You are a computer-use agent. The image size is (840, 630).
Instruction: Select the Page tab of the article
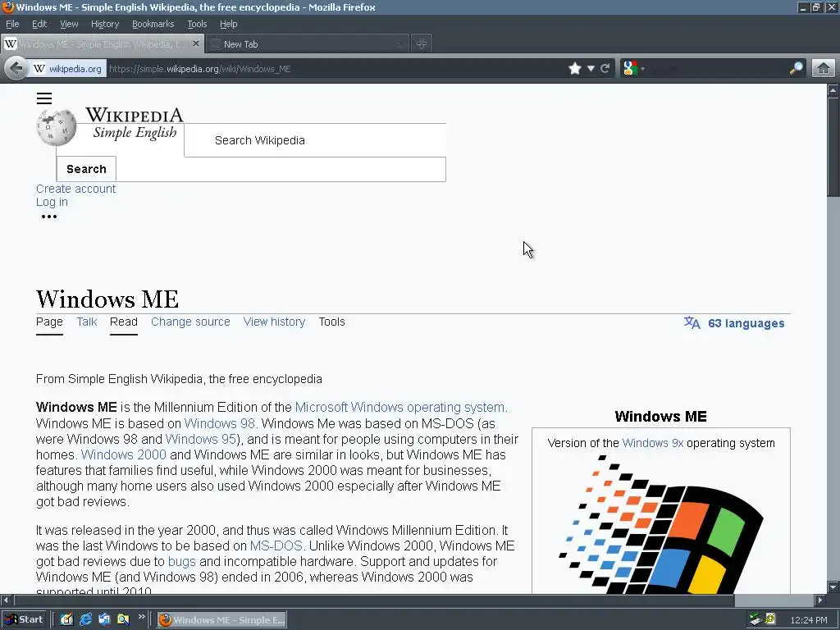tap(49, 322)
